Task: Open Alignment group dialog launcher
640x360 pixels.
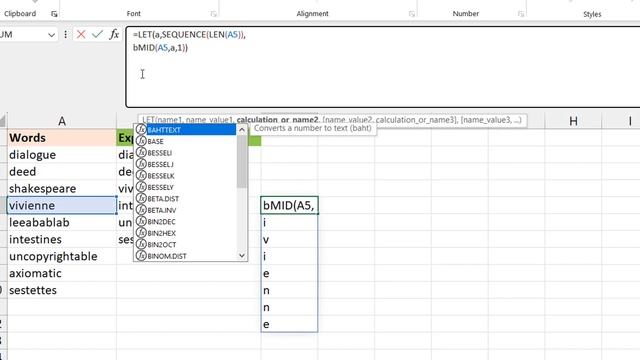Action: (412, 14)
